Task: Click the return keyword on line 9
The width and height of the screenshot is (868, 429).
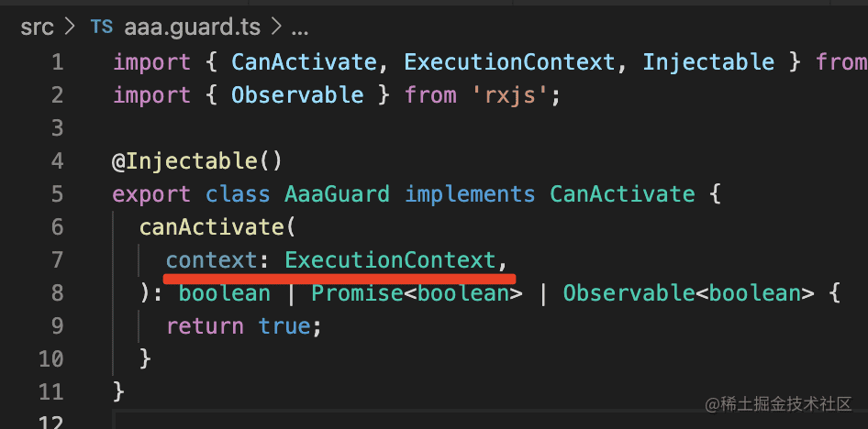Action: click(205, 326)
